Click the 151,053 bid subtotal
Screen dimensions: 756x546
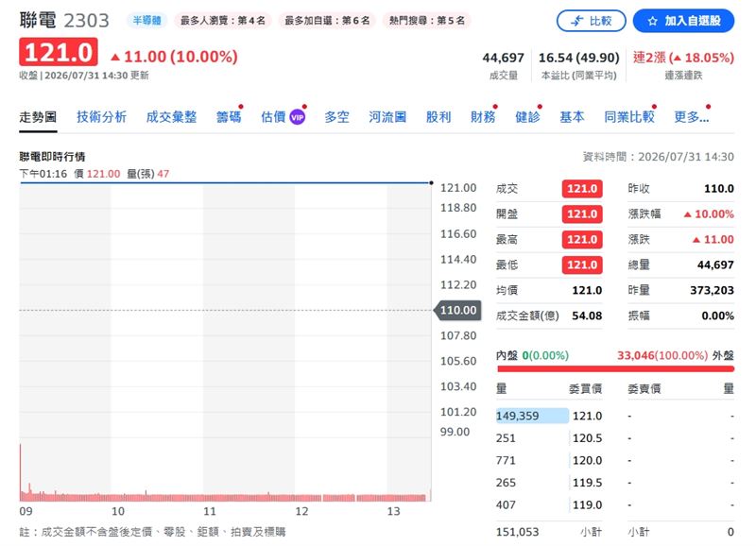click(x=517, y=532)
